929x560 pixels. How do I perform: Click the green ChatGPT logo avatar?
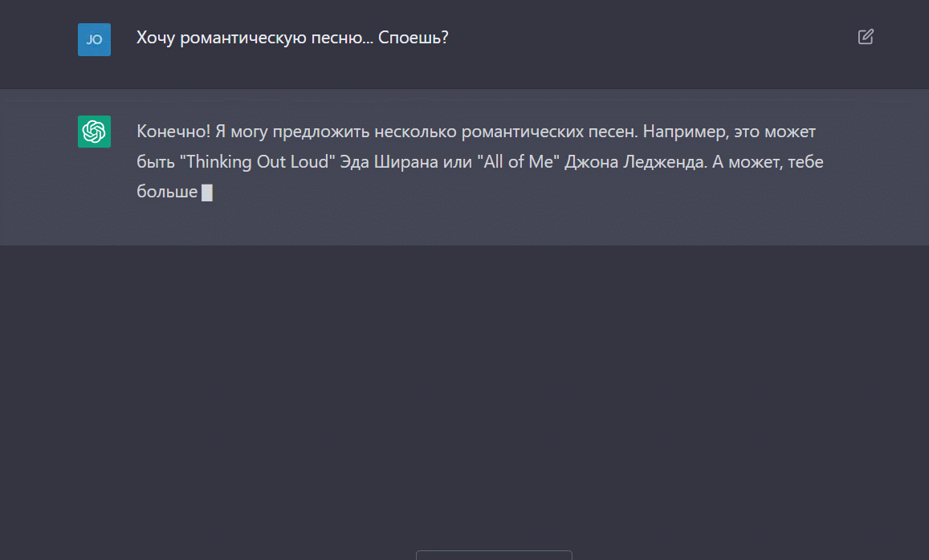pyautogui.click(x=94, y=132)
